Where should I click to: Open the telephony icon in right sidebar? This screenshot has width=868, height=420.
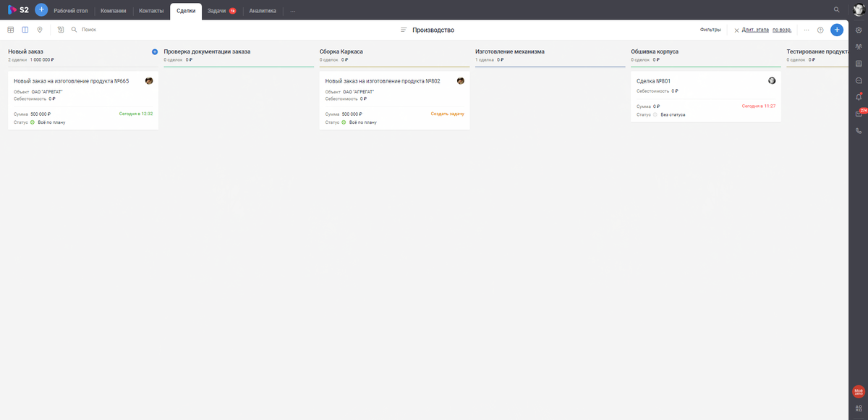tap(859, 130)
